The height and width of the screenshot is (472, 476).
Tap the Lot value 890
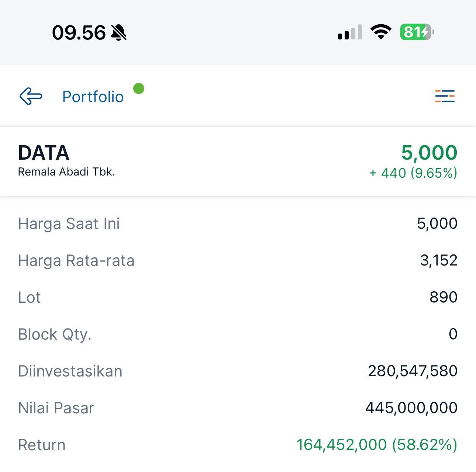coord(444,297)
